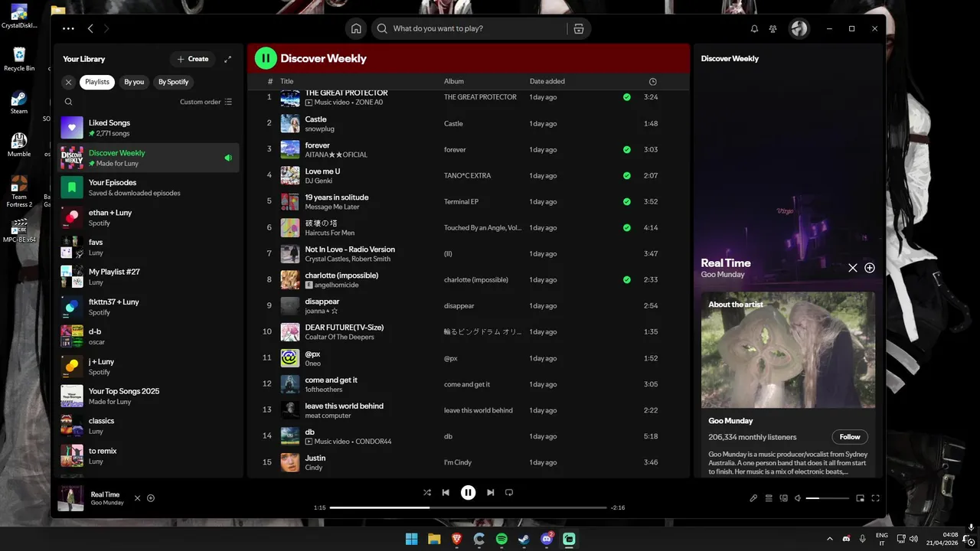This screenshot has width=980, height=551.
Task: Open the user profile avatar menu
Action: click(799, 28)
